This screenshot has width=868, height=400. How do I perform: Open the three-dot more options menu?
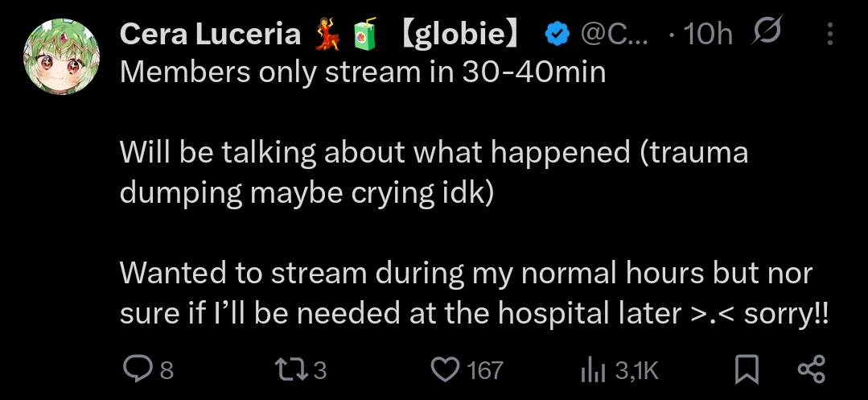[x=830, y=34]
